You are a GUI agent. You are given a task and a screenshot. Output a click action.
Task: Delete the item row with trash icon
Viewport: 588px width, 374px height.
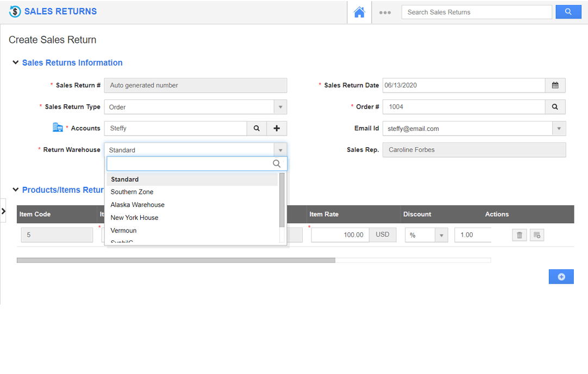[520, 235]
